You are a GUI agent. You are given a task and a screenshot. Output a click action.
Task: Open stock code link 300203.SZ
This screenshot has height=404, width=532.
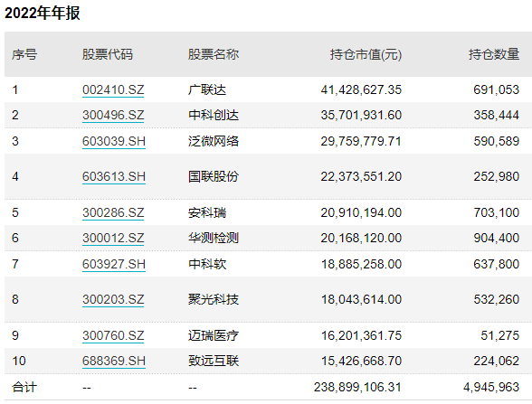tap(113, 300)
